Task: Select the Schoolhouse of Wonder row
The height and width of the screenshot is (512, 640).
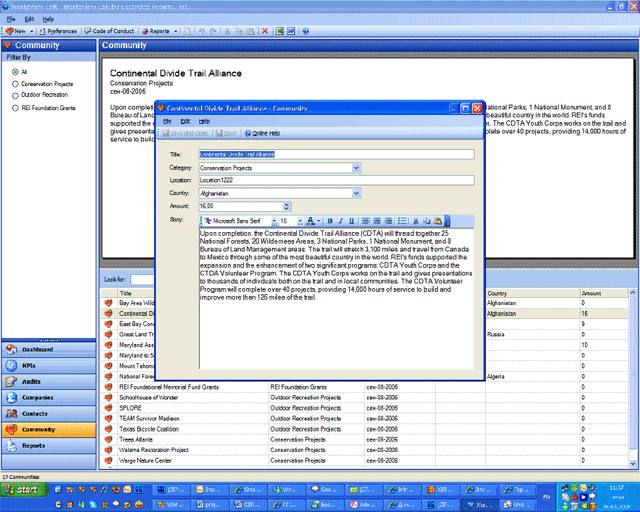Action: click(x=364, y=398)
